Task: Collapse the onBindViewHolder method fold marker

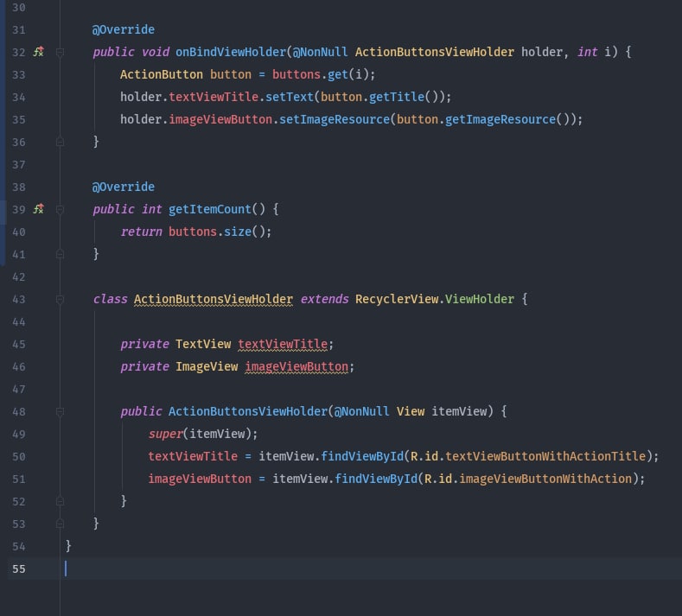Action: click(x=60, y=53)
